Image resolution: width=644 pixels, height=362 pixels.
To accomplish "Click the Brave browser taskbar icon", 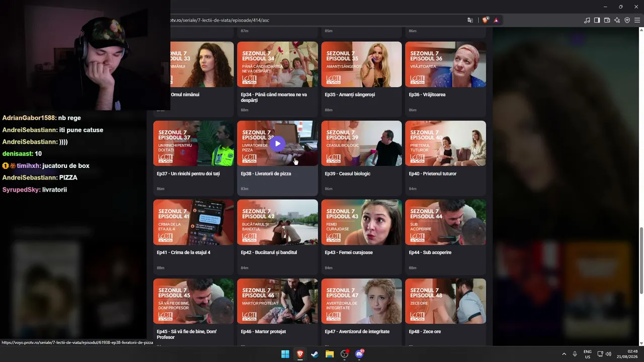I will pos(300,354).
